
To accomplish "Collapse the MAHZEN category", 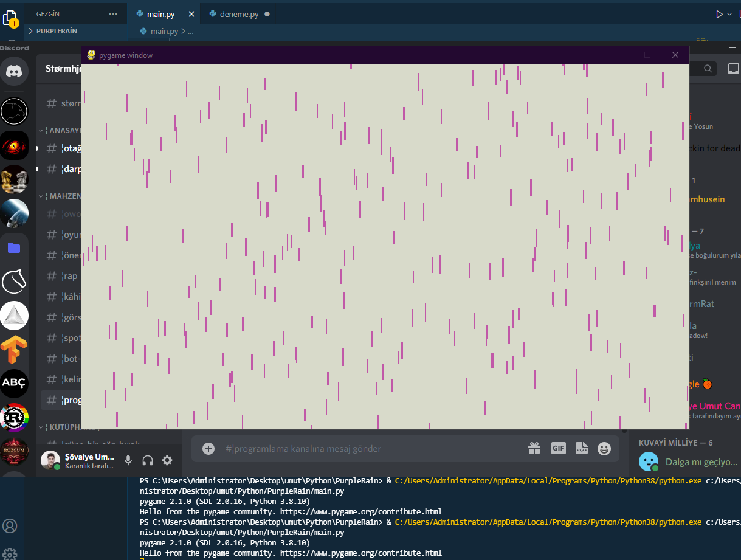I will 61,196.
